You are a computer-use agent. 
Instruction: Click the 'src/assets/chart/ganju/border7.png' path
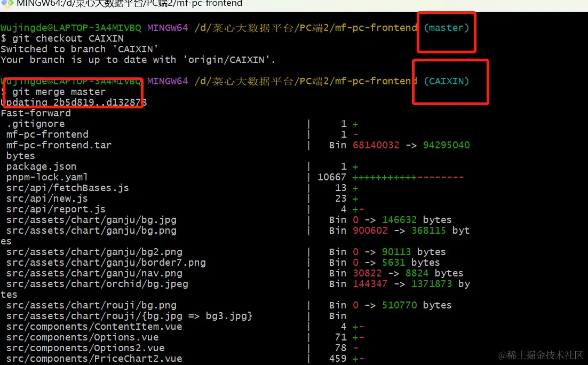tap(106, 262)
